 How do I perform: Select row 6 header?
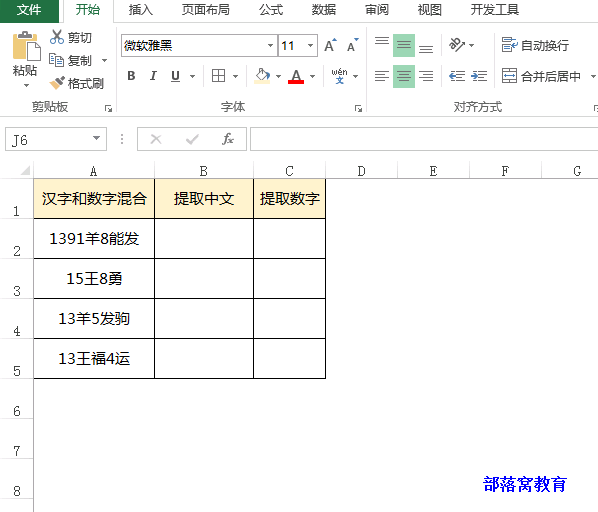coord(17,400)
